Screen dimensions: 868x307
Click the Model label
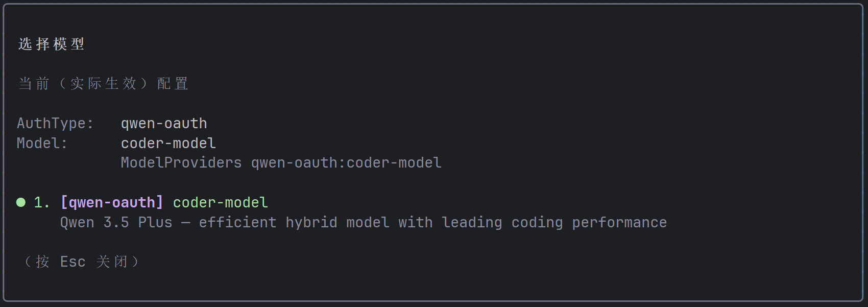point(42,143)
